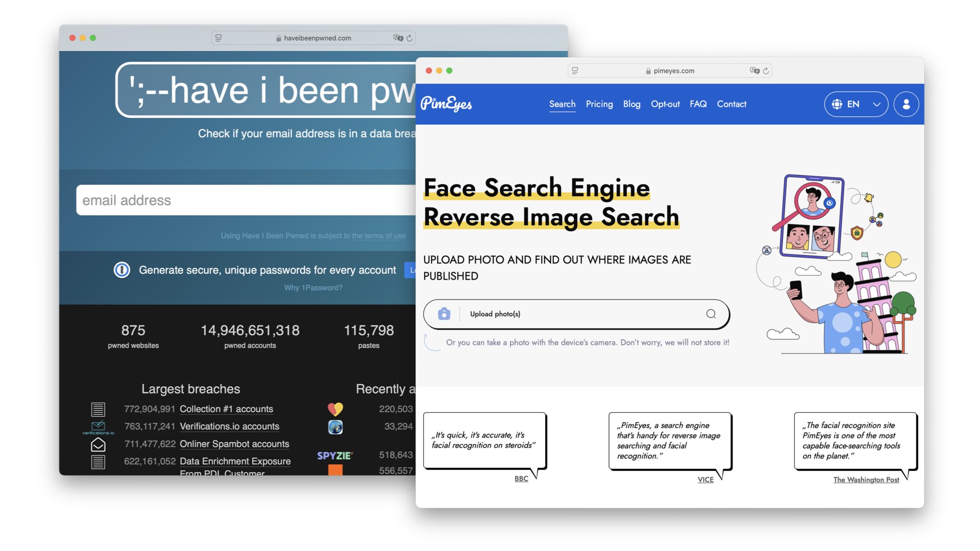Image resolution: width=980 pixels, height=551 pixels.
Task: Click the pimeyes.com address bar
Action: pyautogui.click(x=670, y=71)
